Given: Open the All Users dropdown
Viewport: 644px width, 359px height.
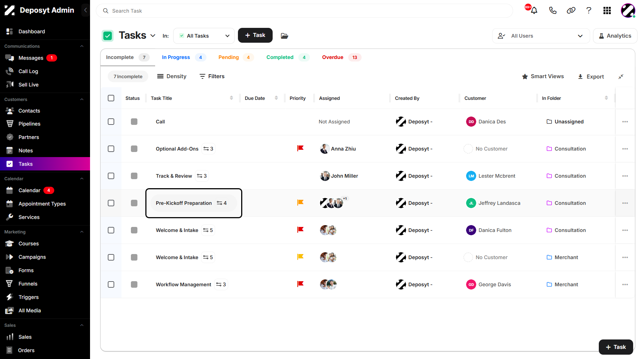Looking at the screenshot, I should point(541,36).
